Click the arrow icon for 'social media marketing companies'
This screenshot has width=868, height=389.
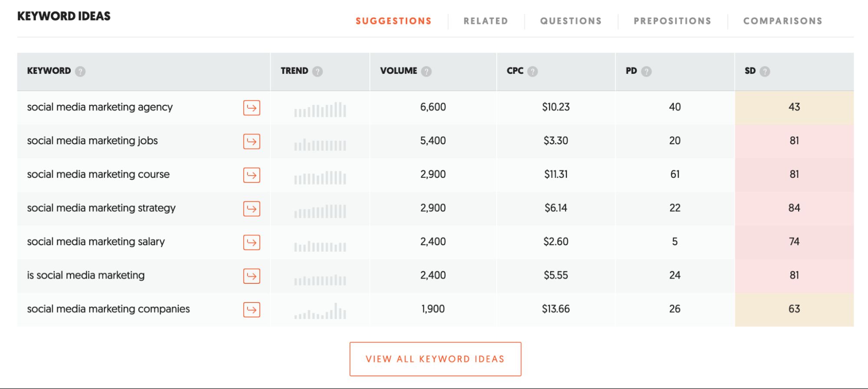[251, 310]
